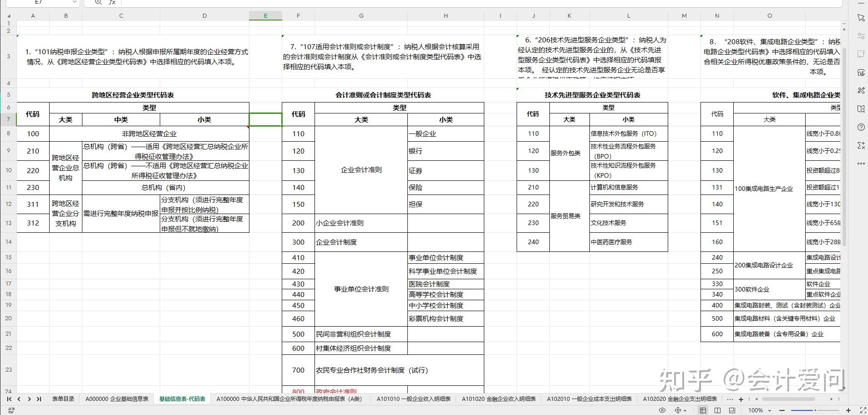Open the settings sliders panel in sidebar

861,36
